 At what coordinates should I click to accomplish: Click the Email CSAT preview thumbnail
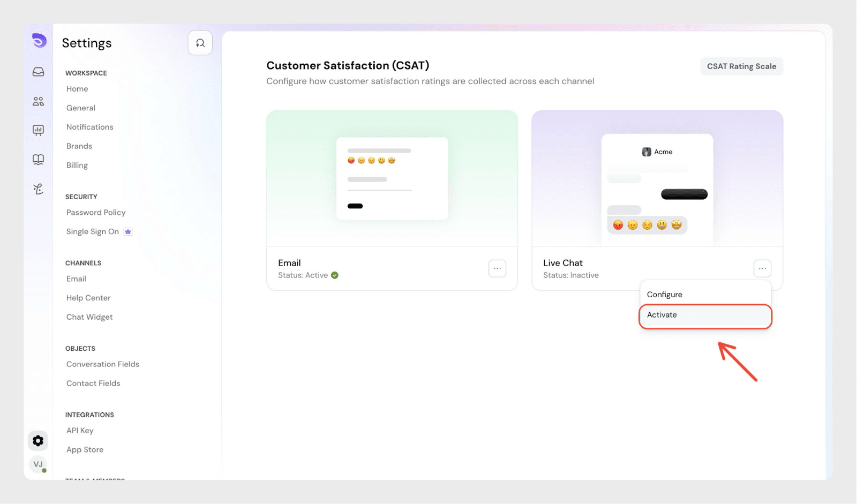click(392, 178)
